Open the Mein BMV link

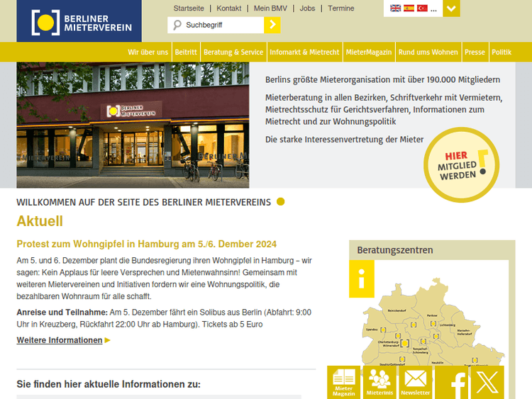tap(270, 8)
